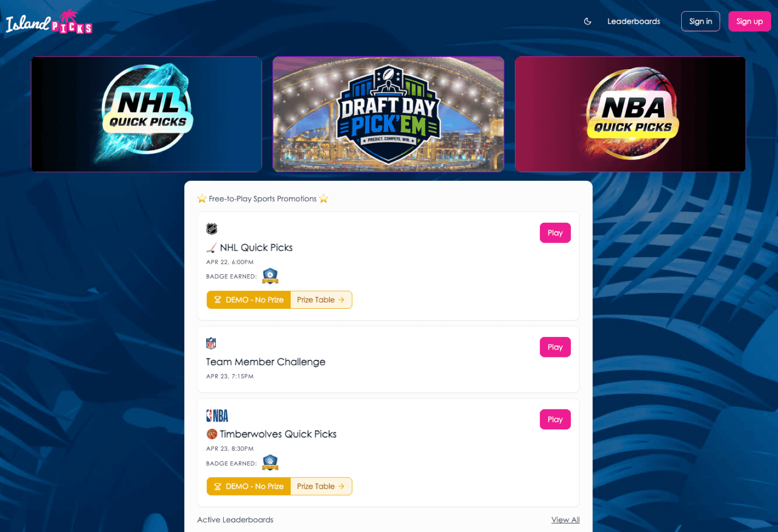
Task: Play the NHL Quick Picks promotion
Action: 555,233
